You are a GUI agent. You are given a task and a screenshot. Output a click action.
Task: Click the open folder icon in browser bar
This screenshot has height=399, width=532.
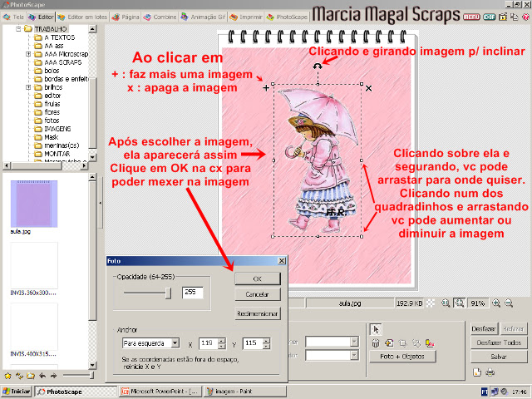(31, 376)
